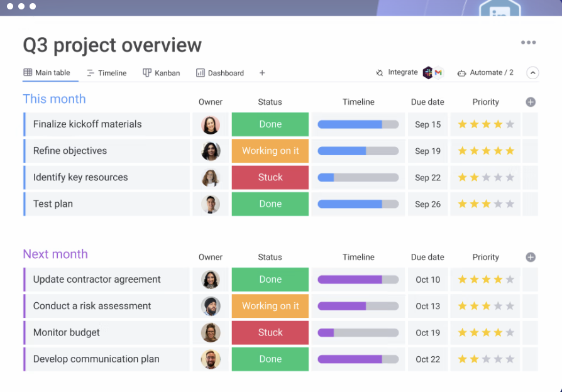This screenshot has height=392, width=562.
Task: Open Status dropdown for Refine objectives
Action: pyautogui.click(x=270, y=151)
